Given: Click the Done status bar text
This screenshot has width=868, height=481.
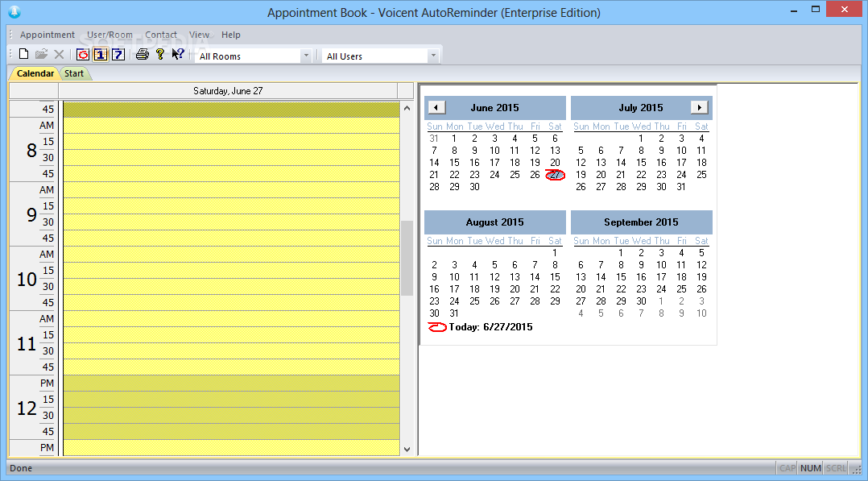Looking at the screenshot, I should click(x=21, y=468).
